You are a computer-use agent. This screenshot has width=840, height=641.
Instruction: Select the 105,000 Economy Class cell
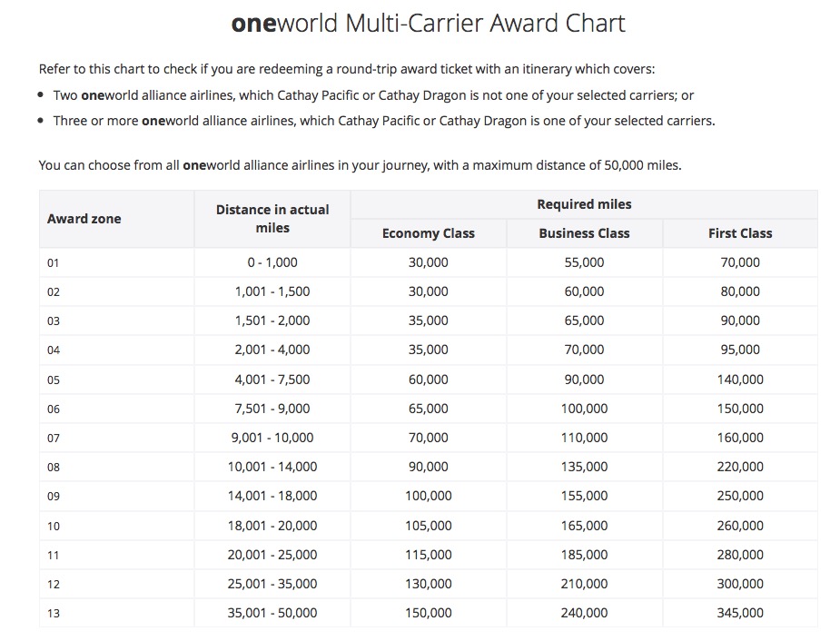click(x=428, y=526)
